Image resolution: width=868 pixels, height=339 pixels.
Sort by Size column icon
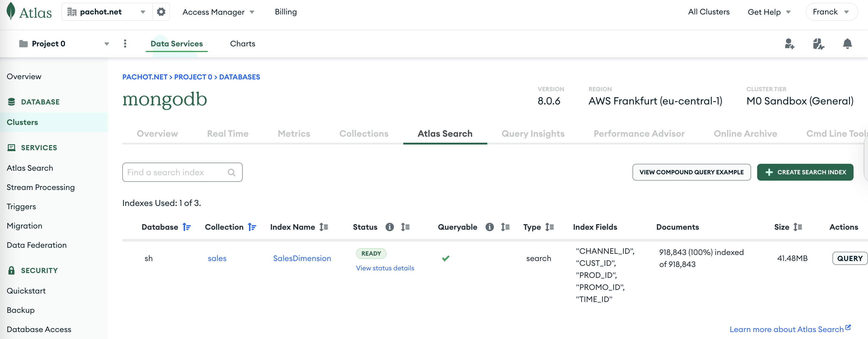pos(798,227)
